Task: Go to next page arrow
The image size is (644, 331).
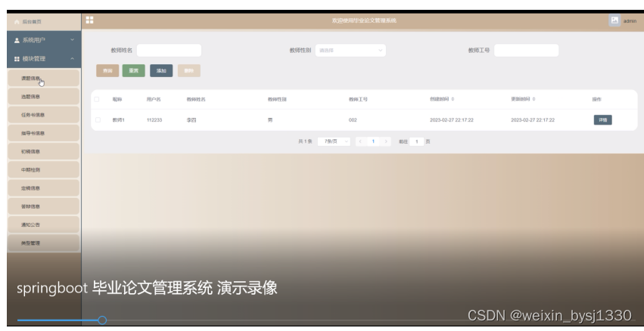Action: [386, 141]
